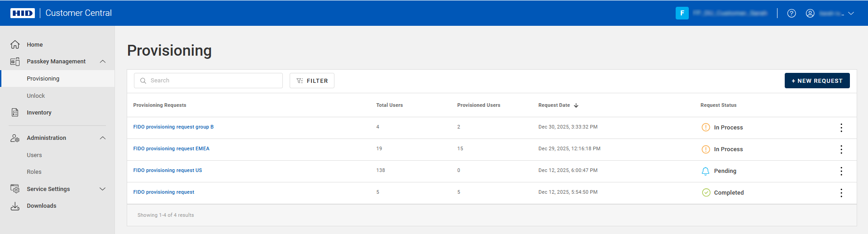Click the blue F organization badge
Image resolution: width=868 pixels, height=234 pixels.
tap(682, 13)
